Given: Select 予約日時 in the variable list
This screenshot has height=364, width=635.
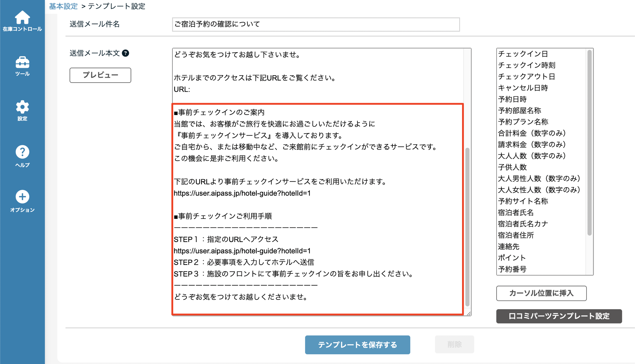Looking at the screenshot, I should 541,99.
